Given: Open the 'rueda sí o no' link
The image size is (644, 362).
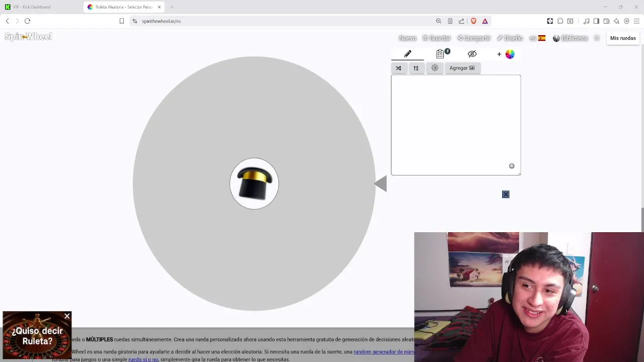Looking at the screenshot, I should point(143,359).
